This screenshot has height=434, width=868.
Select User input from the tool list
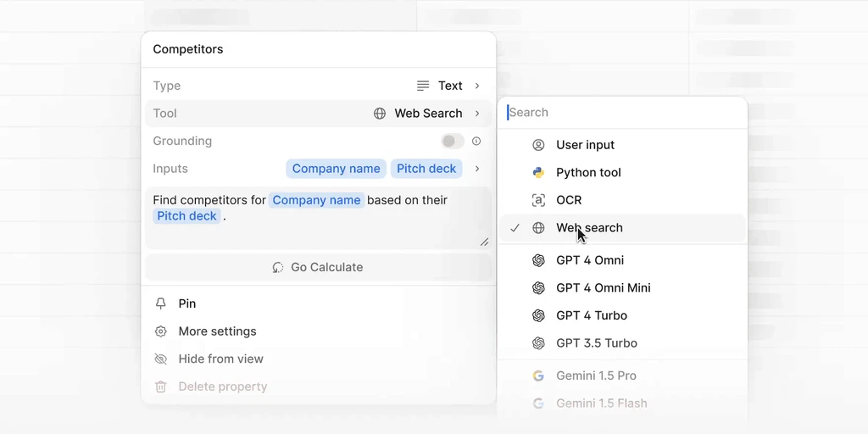(x=622, y=145)
